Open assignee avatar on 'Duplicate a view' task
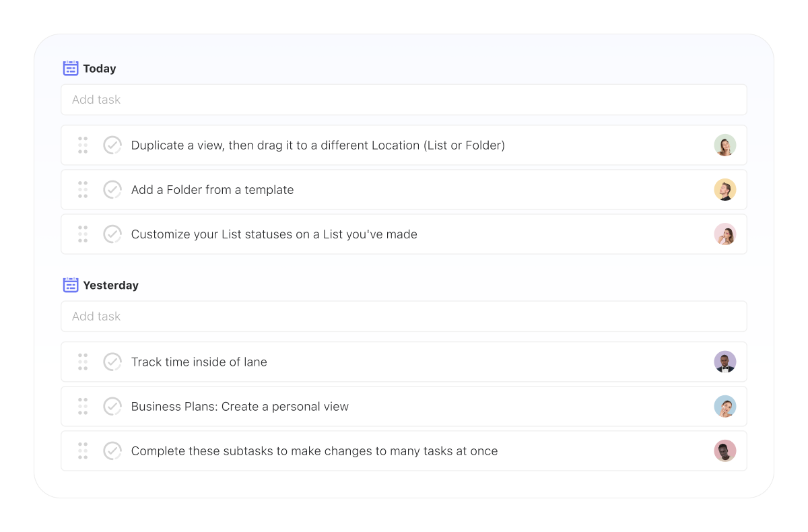This screenshot has width=808, height=532. tap(725, 145)
